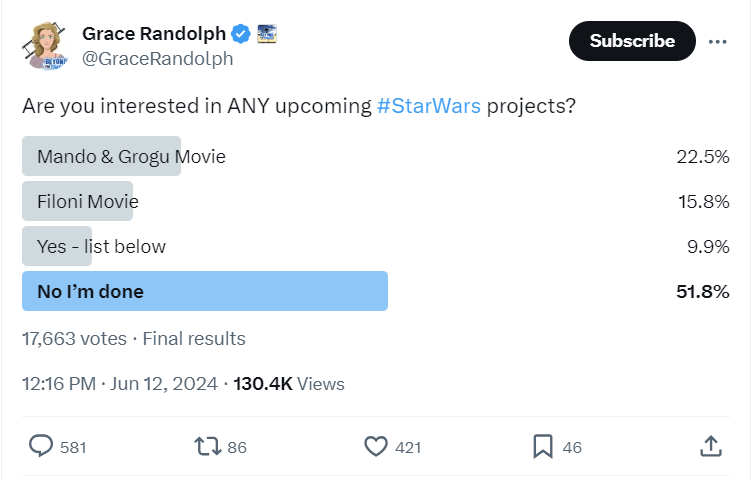Click the repost arrows icon
The image size is (754, 480).
(206, 446)
